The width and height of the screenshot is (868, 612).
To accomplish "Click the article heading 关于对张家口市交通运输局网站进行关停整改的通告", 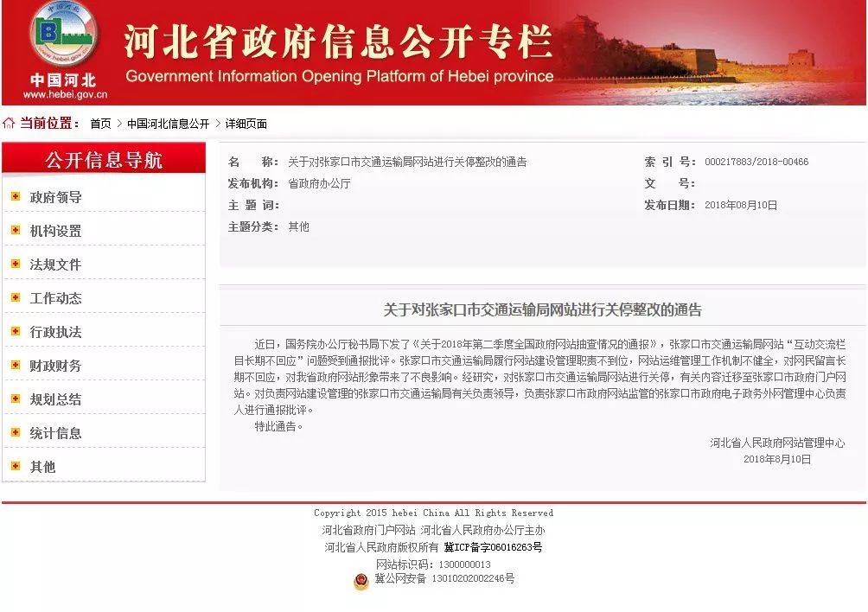I will [x=543, y=309].
